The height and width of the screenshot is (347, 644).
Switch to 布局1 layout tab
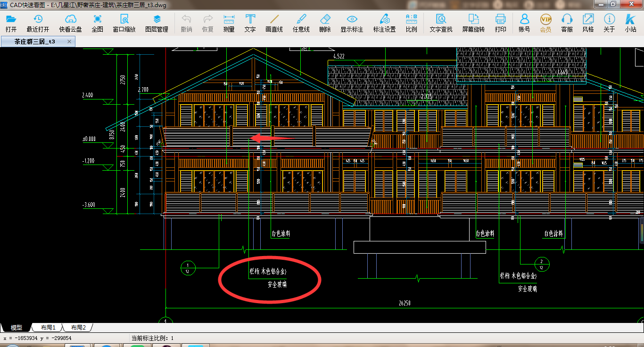pyautogui.click(x=48, y=327)
